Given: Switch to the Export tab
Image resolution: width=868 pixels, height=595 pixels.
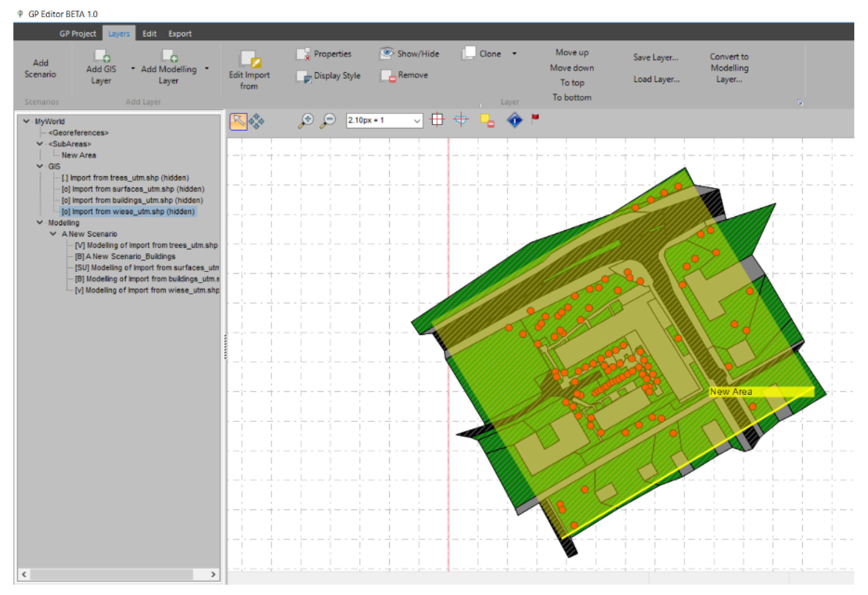Looking at the screenshot, I should coord(180,34).
